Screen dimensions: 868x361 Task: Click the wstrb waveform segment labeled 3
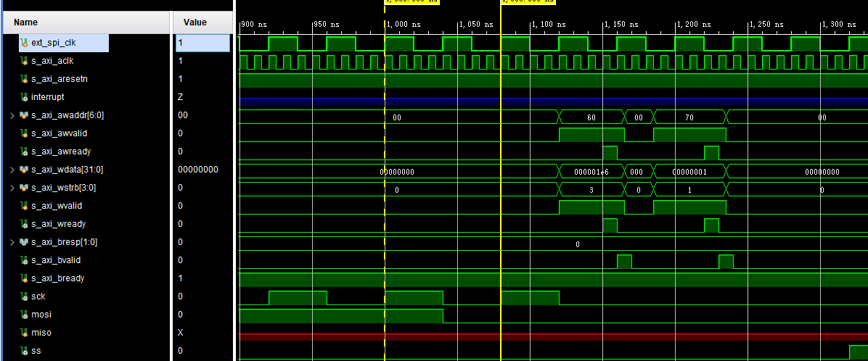(591, 190)
